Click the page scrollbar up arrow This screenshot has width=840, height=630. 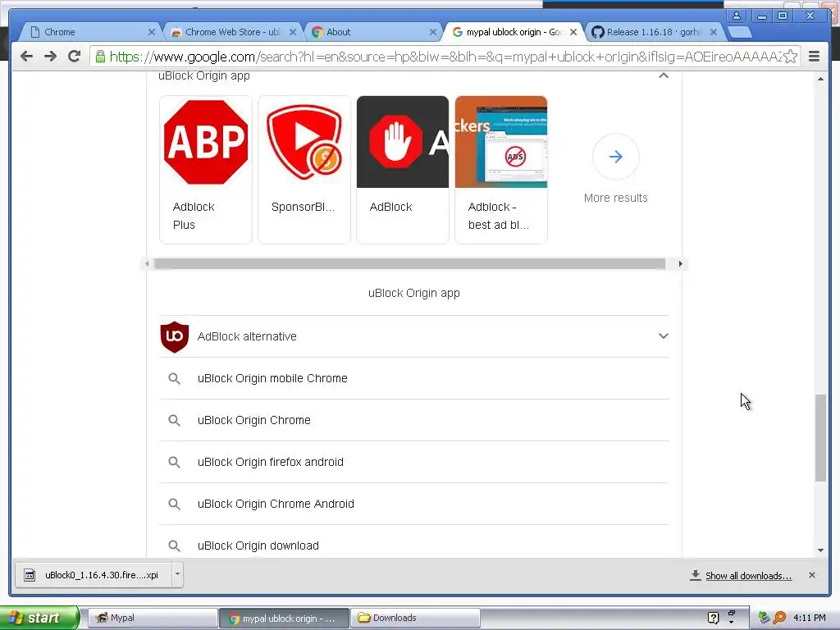[820, 79]
